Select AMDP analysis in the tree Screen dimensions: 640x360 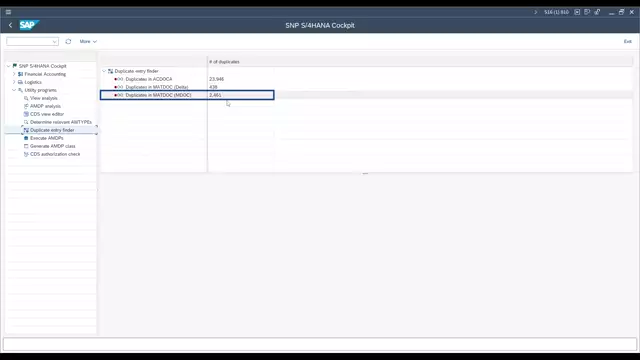point(45,106)
